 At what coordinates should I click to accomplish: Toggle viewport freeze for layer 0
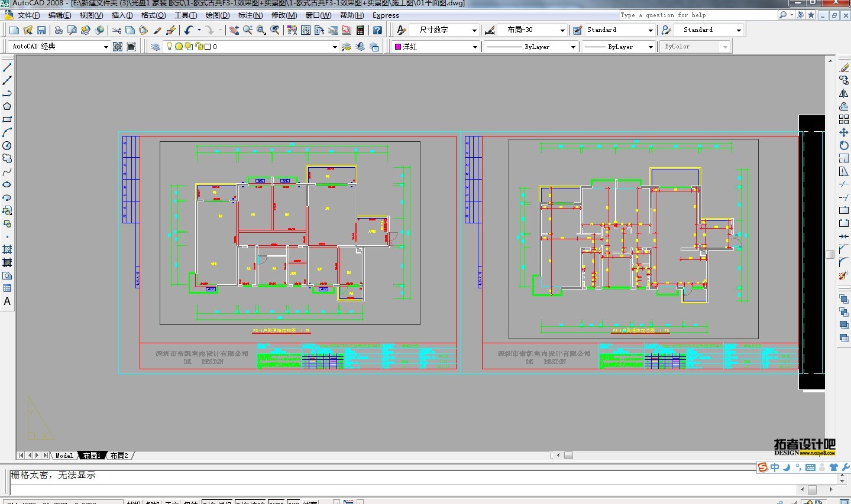[189, 47]
